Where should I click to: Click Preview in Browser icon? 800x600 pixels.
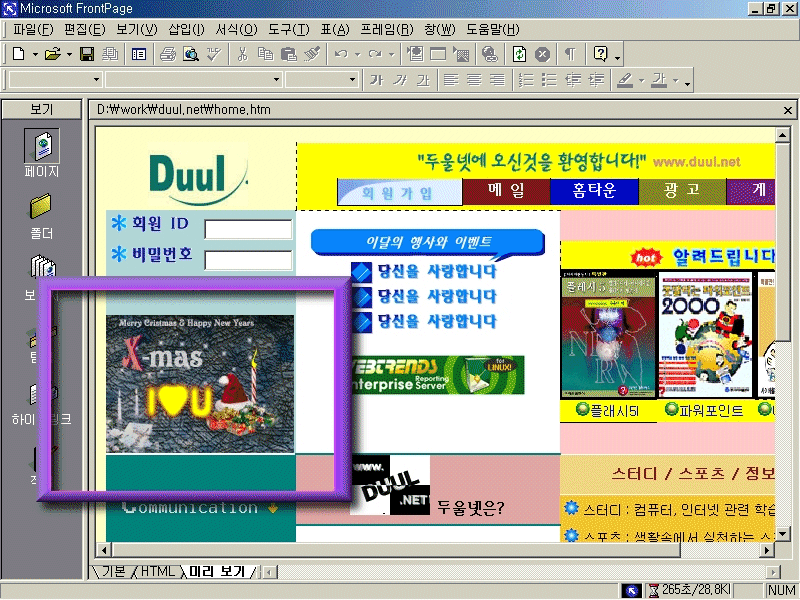pyautogui.click(x=191, y=54)
